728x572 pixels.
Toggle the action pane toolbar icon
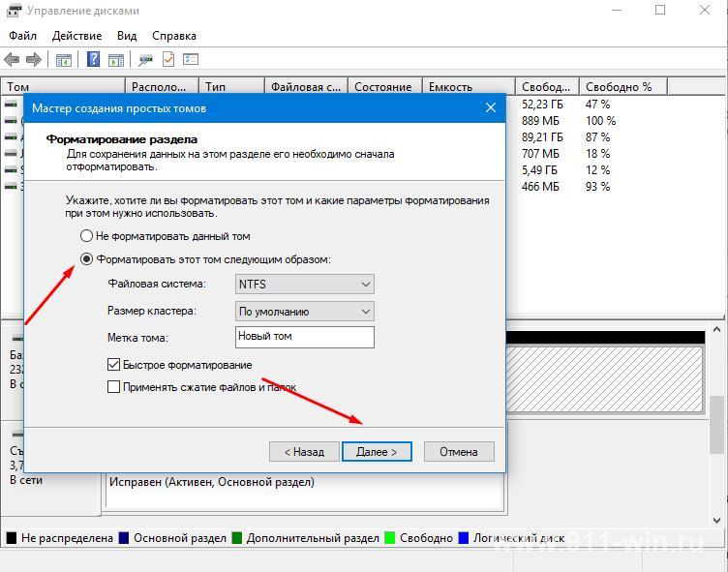pos(115,60)
